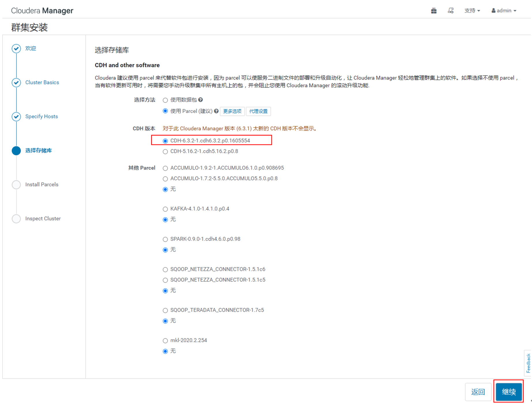Open the admin user dropdown menu

(504, 11)
